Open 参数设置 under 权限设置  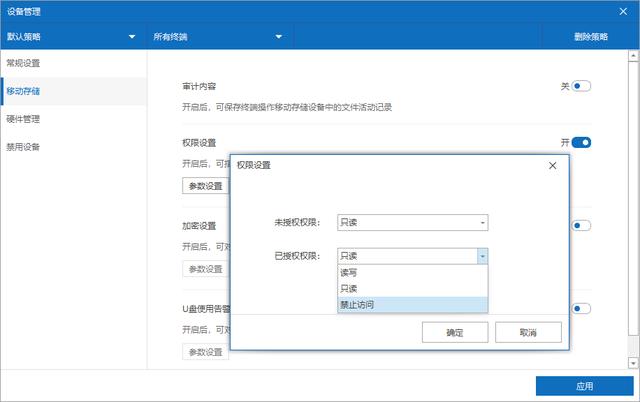205,186
